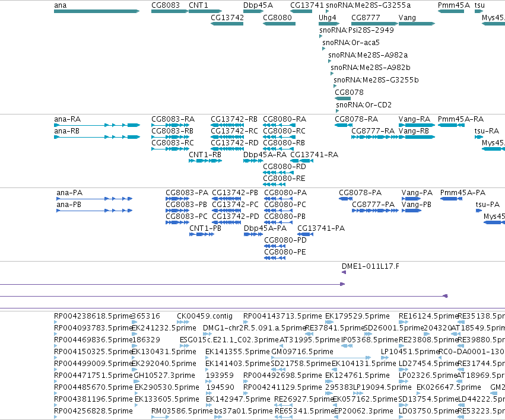Select the RM03586.5prime EST feature

[x=160, y=417]
